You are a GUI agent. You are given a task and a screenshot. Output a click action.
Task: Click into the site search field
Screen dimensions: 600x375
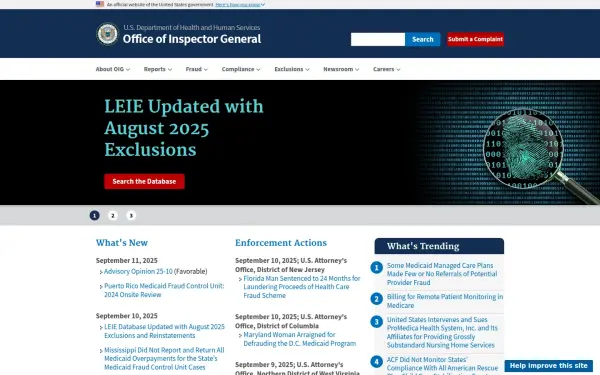click(x=378, y=39)
